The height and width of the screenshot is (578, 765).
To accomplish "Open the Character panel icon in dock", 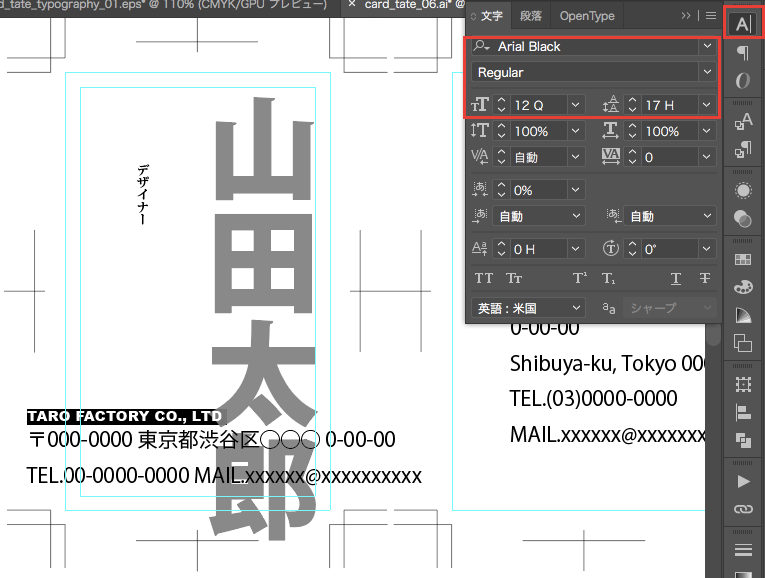I will click(x=742, y=24).
